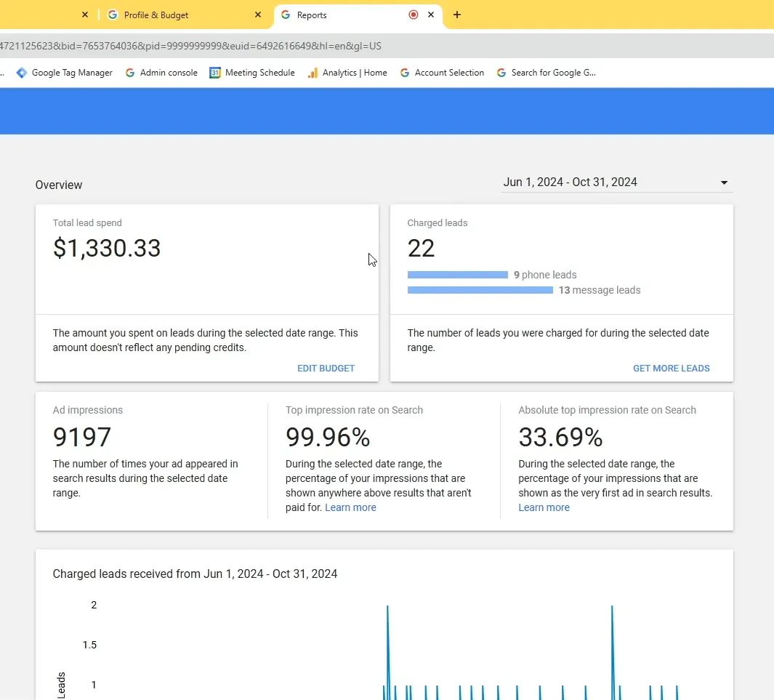Click the Analytics Home bookmark chart icon
Image resolution: width=774 pixels, height=700 pixels.
[x=313, y=73]
